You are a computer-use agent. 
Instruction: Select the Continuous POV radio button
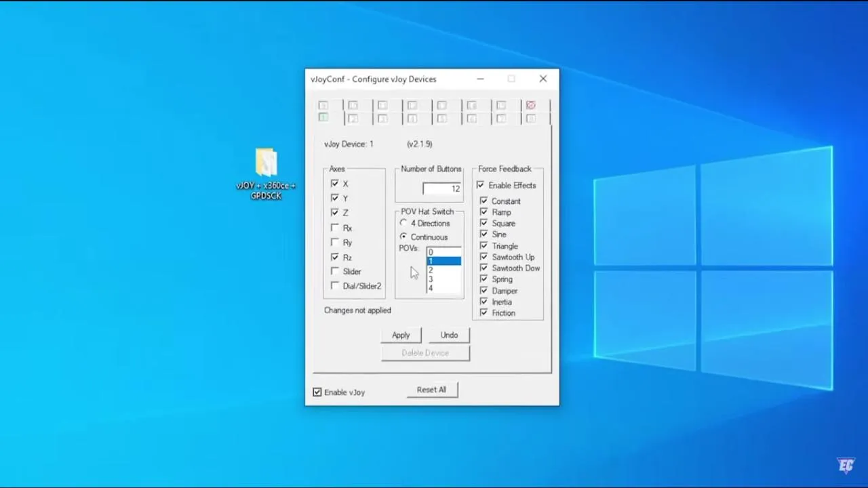pyautogui.click(x=403, y=237)
